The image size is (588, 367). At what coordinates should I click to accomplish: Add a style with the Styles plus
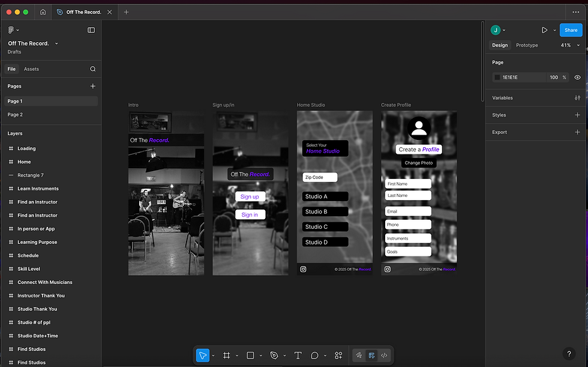pos(577,115)
